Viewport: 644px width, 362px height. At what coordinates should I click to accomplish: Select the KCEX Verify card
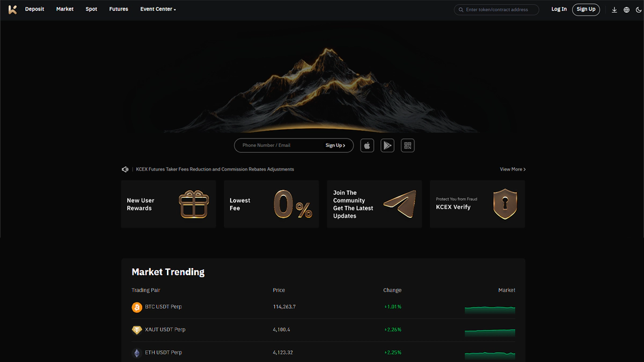[x=477, y=204]
